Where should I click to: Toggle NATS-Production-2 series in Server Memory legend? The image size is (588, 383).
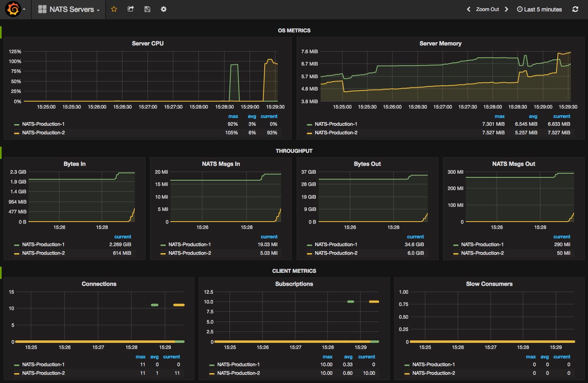pos(336,133)
